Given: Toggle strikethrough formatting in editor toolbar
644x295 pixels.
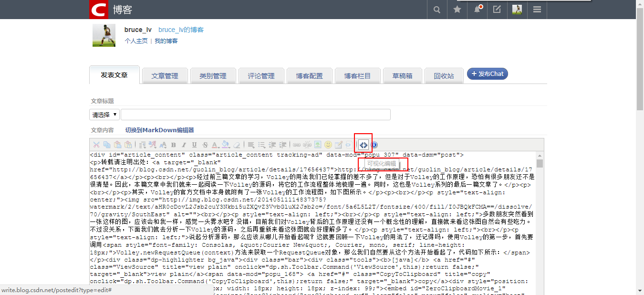Looking at the screenshot, I should point(205,145).
